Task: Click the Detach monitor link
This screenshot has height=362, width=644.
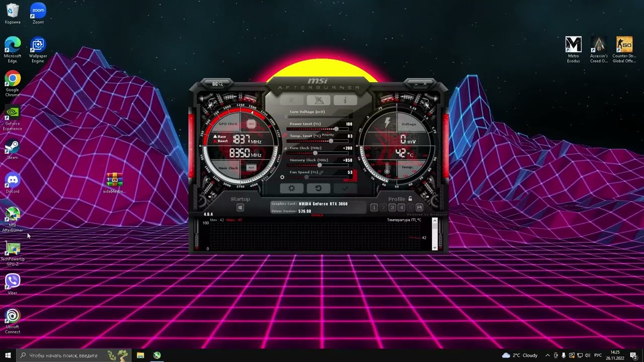Action: tap(317, 215)
